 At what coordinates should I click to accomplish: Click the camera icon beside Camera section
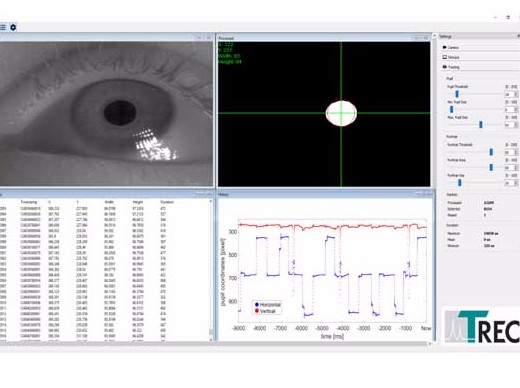444,47
